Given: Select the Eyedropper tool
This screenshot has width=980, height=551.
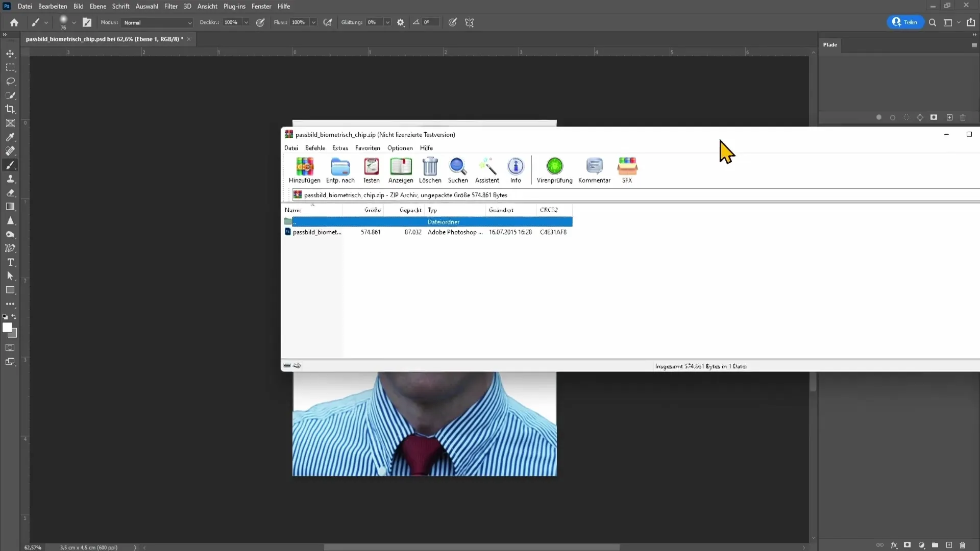Looking at the screenshot, I should click(10, 137).
